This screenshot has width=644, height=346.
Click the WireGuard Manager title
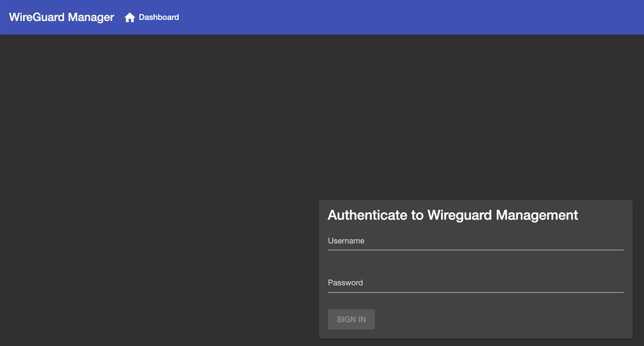coord(62,17)
